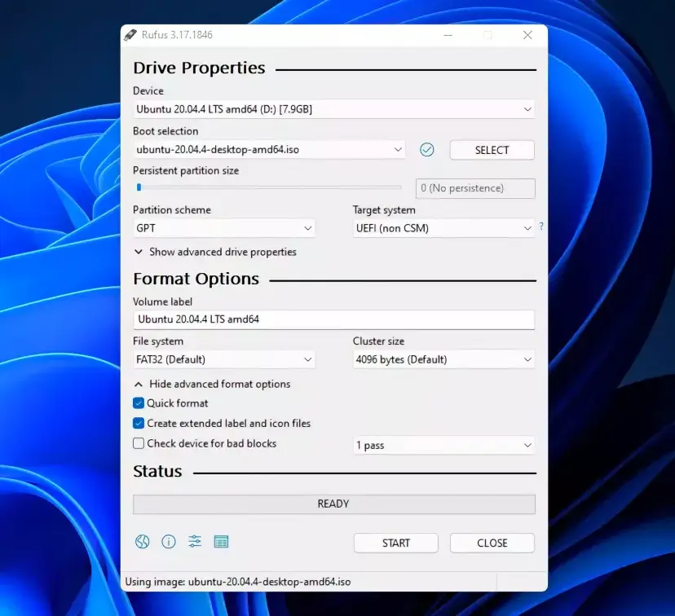Click the Volume label input field
The width and height of the screenshot is (675, 616).
click(x=333, y=319)
